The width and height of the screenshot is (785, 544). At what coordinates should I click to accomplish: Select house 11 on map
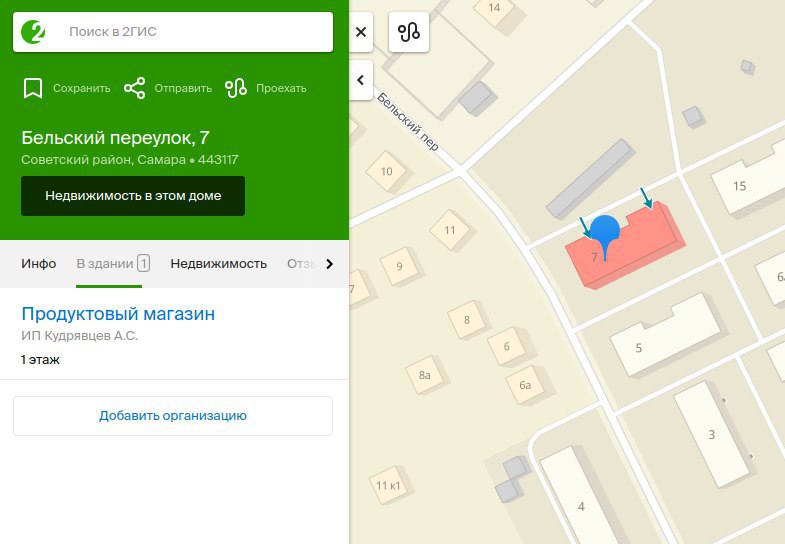tap(450, 230)
